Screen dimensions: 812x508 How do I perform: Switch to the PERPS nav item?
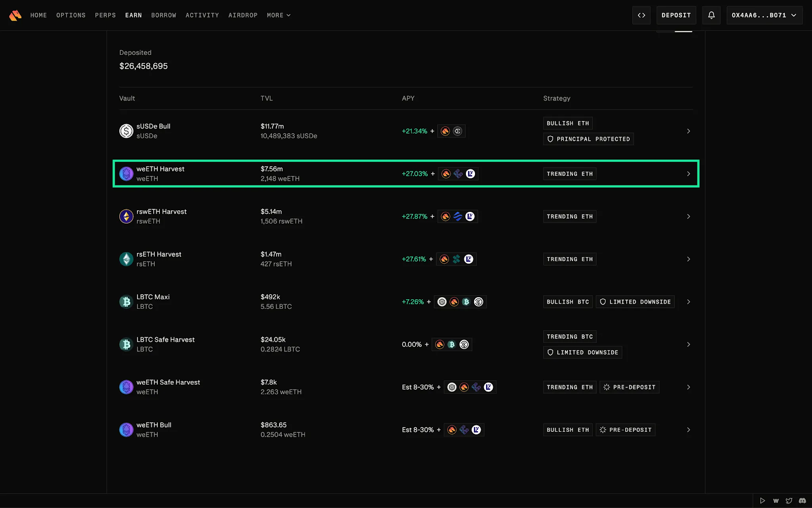[105, 15]
